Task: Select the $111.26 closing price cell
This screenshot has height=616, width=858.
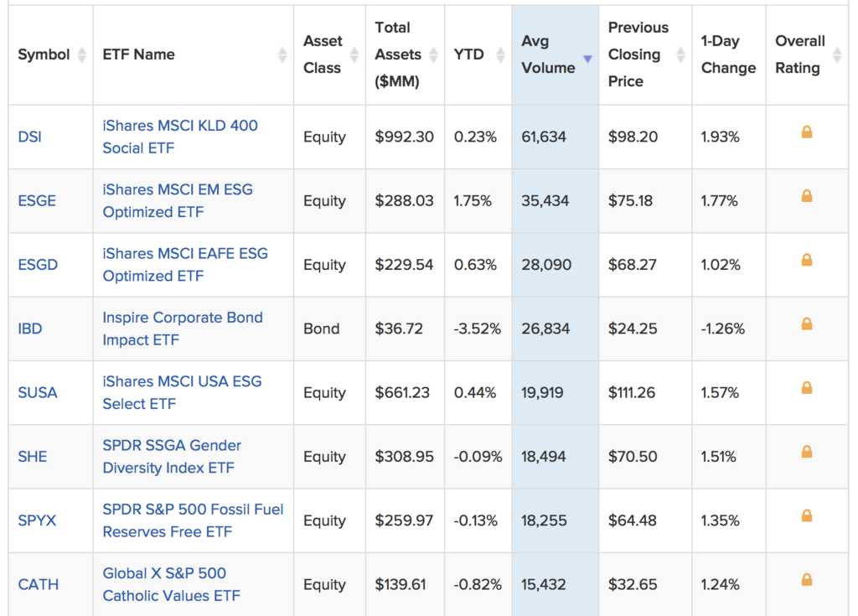Action: 645,393
